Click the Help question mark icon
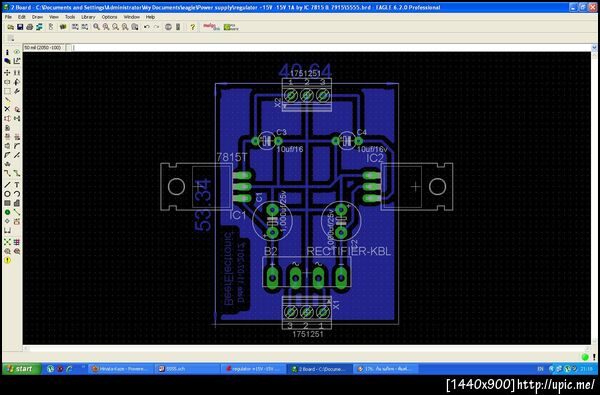The image size is (600, 395). [192, 27]
